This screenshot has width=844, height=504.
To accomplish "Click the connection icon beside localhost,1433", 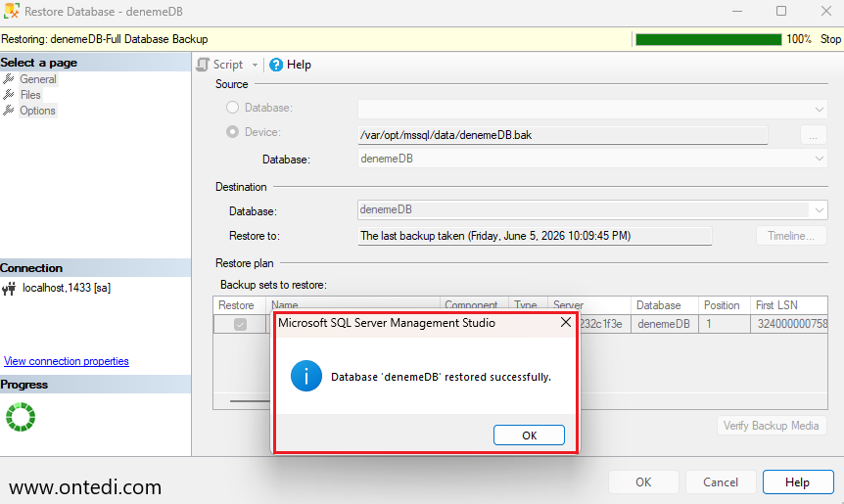I will pyautogui.click(x=9, y=289).
